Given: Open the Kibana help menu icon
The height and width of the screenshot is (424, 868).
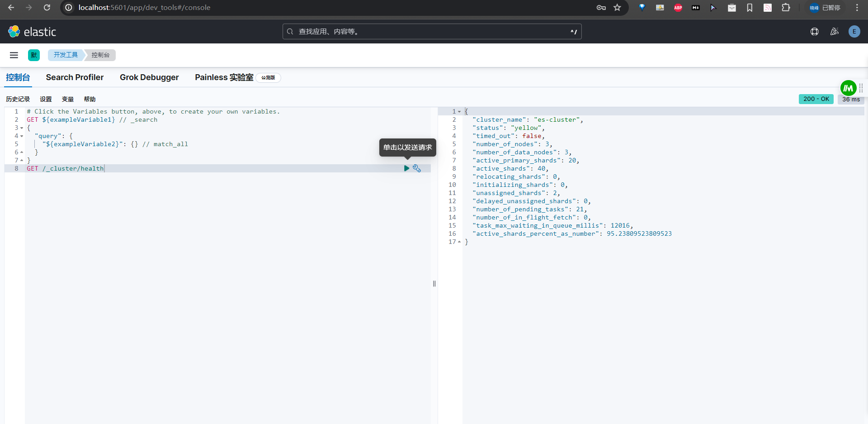Looking at the screenshot, I should (815, 32).
